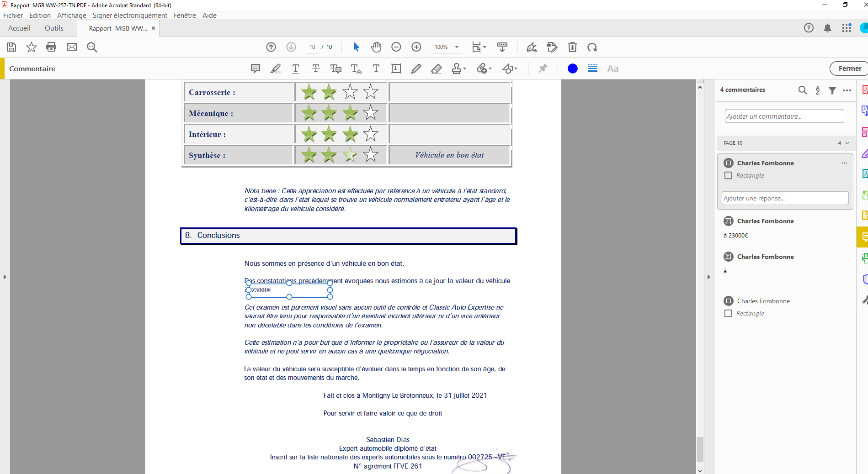The width and height of the screenshot is (868, 474).
Task: Open comments panel options ellipsis
Action: (x=847, y=90)
